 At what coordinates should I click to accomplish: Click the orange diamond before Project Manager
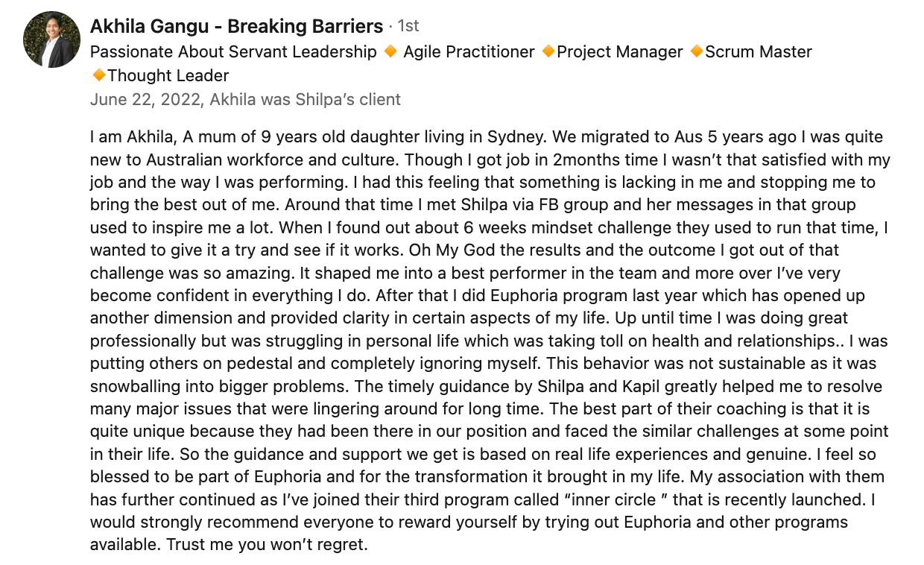pos(548,51)
